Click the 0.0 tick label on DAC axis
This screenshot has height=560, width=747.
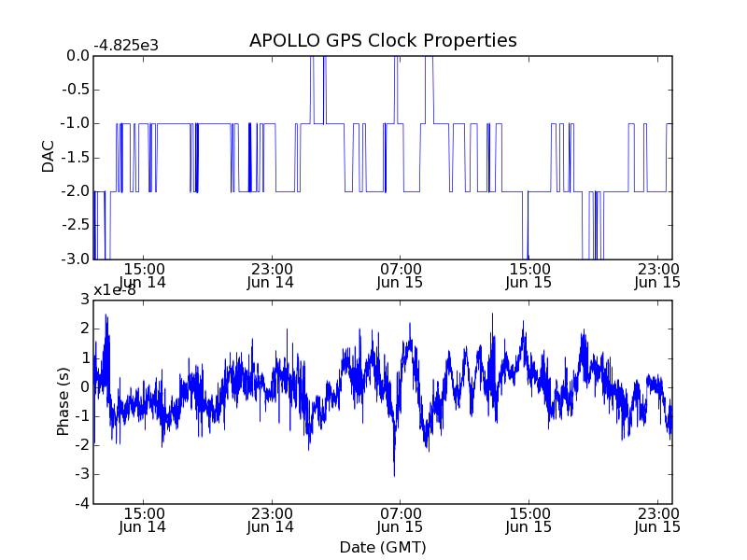(x=78, y=56)
